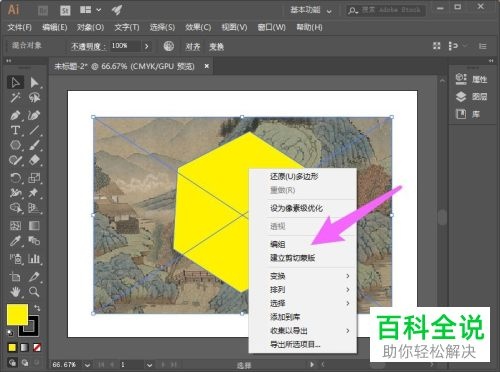Select the Direct Selection tool
This screenshot has width=500, height=372.
pyautogui.click(x=34, y=82)
